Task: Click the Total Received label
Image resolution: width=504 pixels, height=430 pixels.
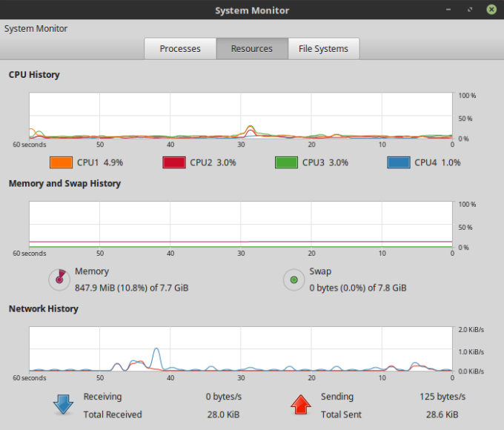Action: pyautogui.click(x=113, y=414)
